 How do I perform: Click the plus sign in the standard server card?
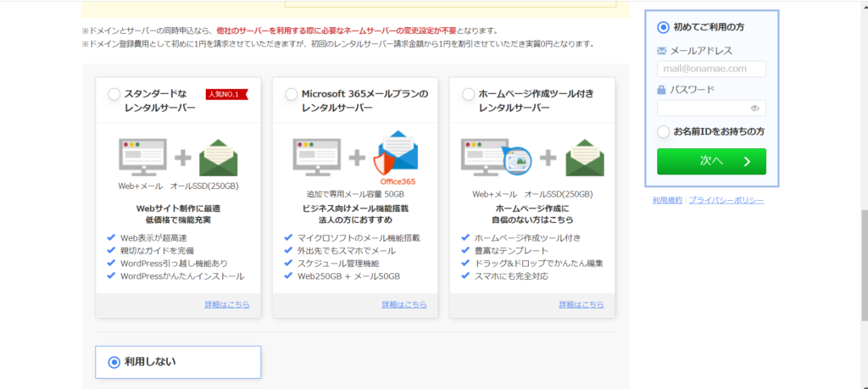point(183,158)
